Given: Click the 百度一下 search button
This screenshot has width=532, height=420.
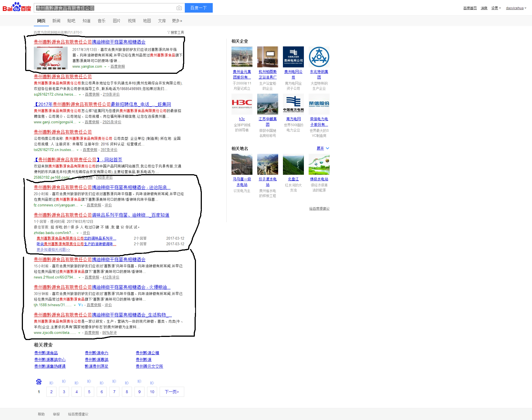Looking at the screenshot, I should [x=198, y=8].
